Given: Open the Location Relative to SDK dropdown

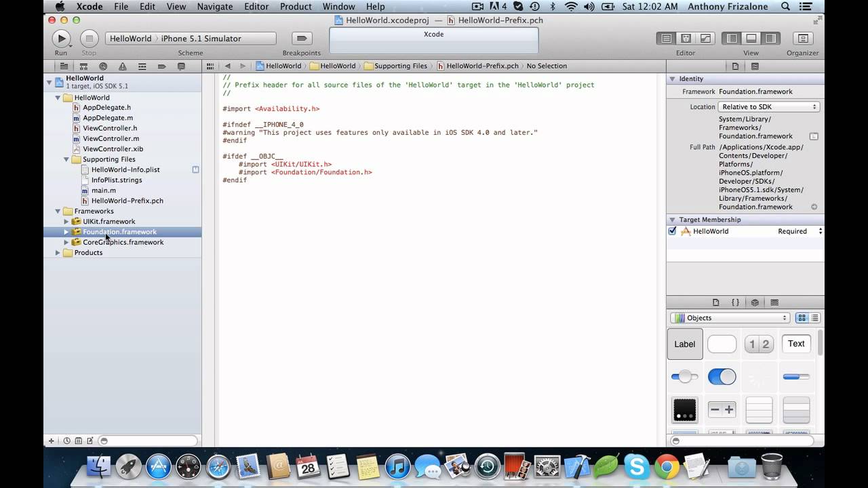Looking at the screenshot, I should (x=769, y=106).
